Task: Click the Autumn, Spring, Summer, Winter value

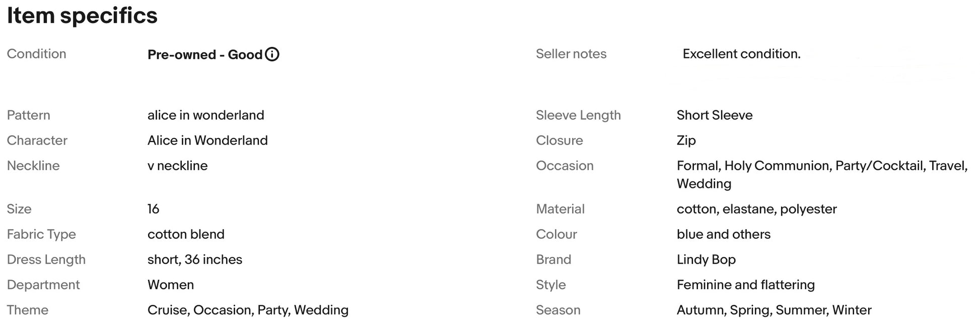Action: 774,310
